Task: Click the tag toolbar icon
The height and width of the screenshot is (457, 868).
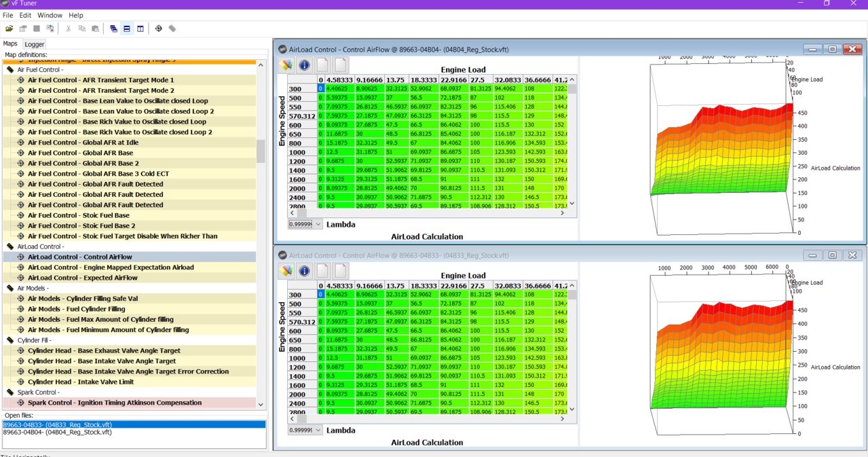Action: [x=172, y=29]
